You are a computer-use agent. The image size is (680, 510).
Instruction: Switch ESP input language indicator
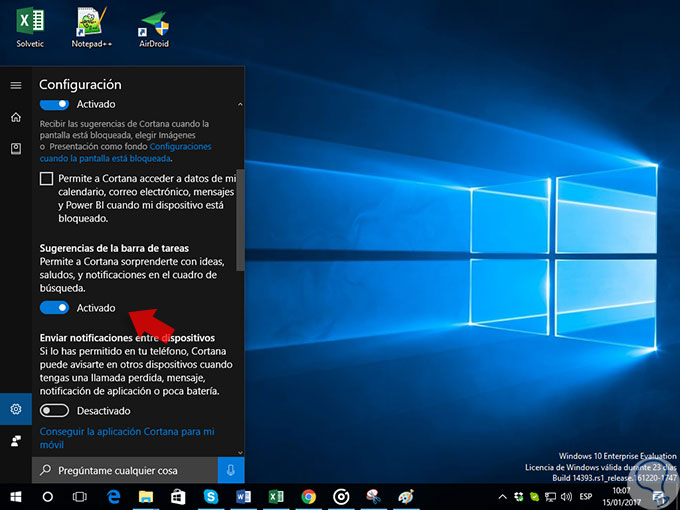coord(586,497)
